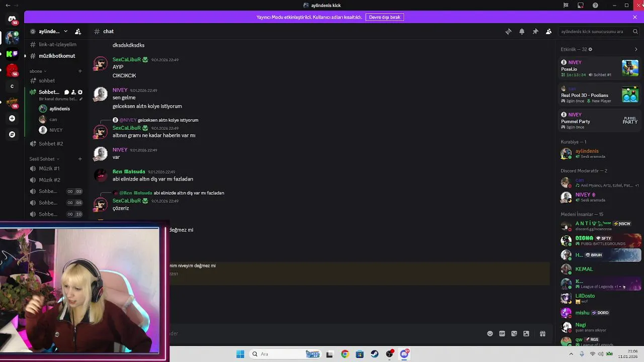Open Discord direct messages home icon

[x=12, y=20]
